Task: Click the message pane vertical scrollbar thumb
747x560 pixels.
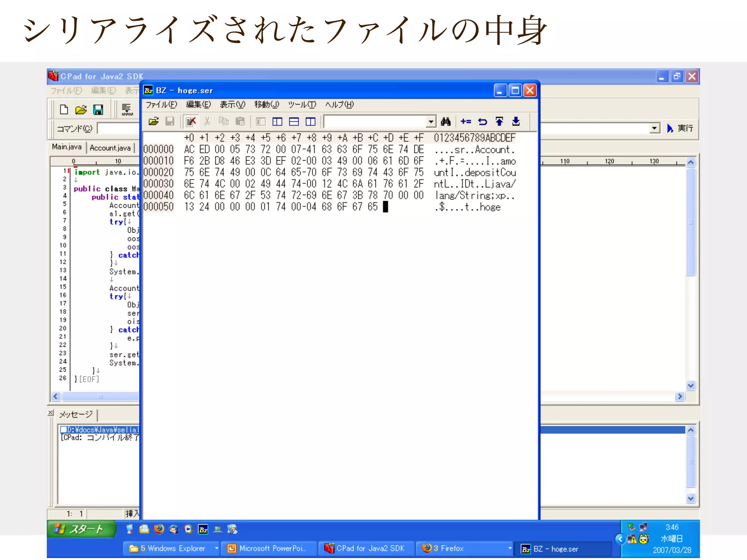Action: click(x=690, y=462)
